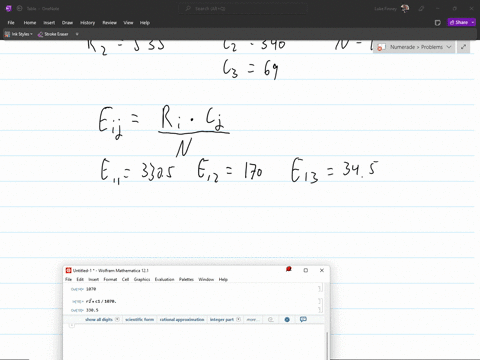Expand the quick access toolbar customize arrow

click(77, 34)
